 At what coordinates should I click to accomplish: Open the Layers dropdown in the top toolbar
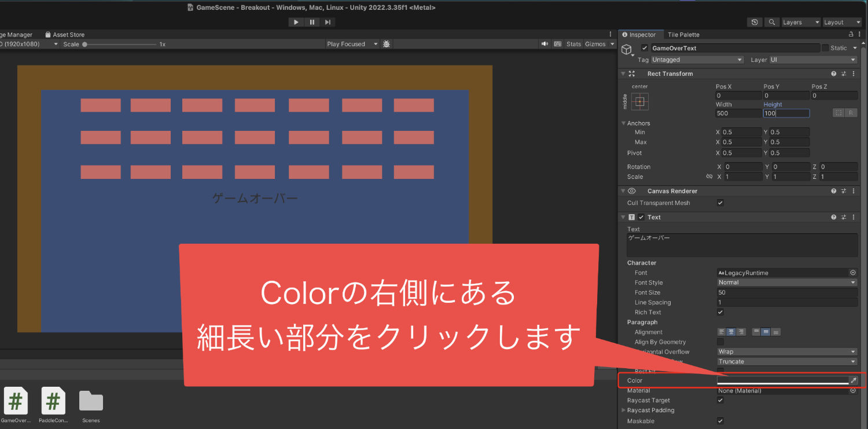pyautogui.click(x=801, y=22)
